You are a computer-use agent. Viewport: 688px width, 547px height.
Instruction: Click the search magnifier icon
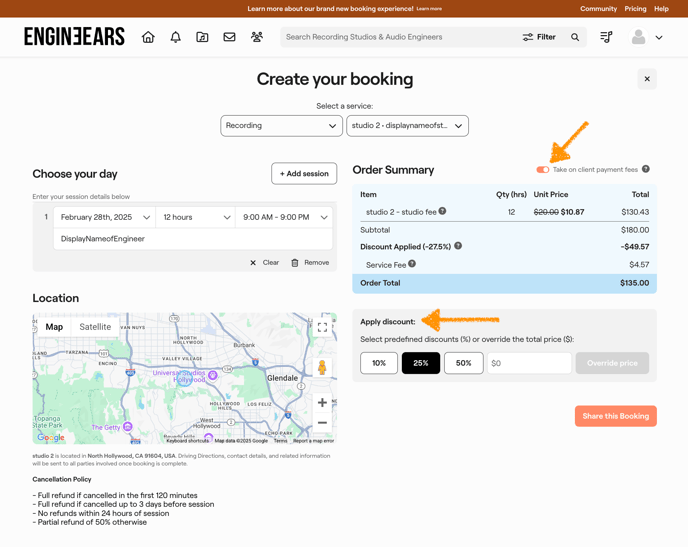(575, 37)
